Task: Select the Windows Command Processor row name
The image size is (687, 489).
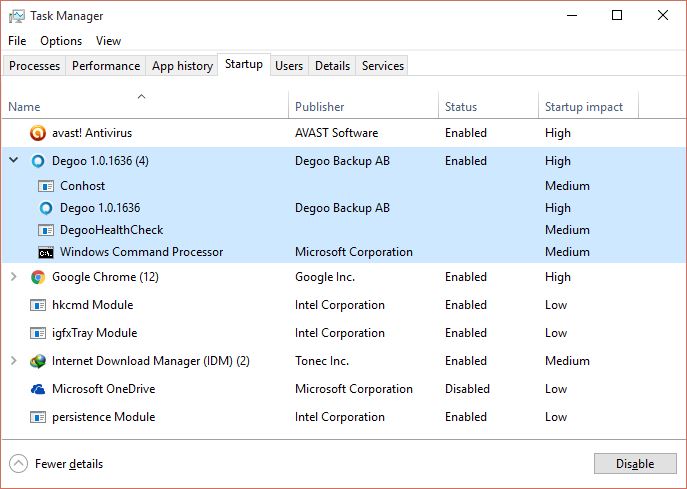Action: [142, 252]
